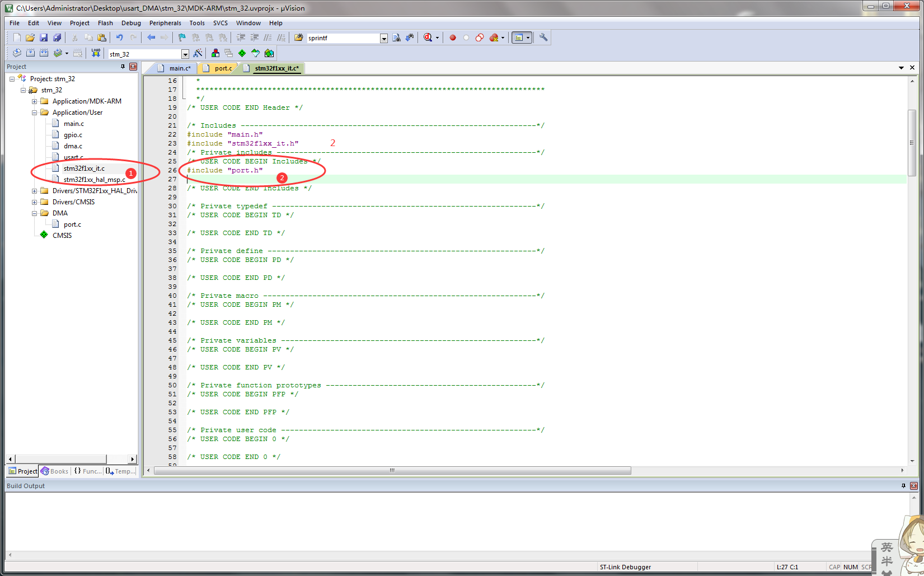Expand the Drivers/CMSIS folder
The image size is (924, 576).
click(x=34, y=202)
